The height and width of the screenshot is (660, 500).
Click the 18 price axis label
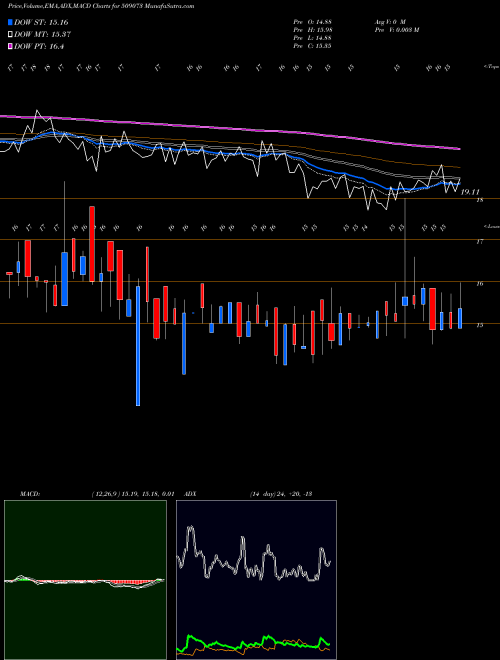click(480, 200)
